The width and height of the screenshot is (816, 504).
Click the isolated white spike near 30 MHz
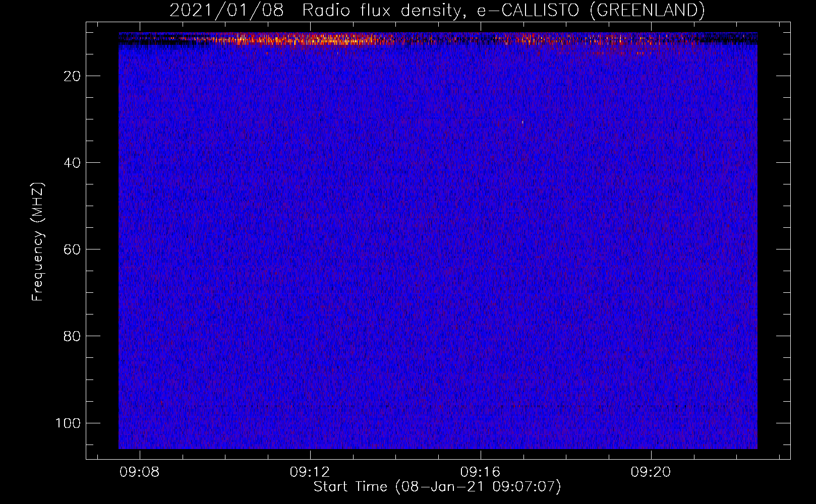523,122
